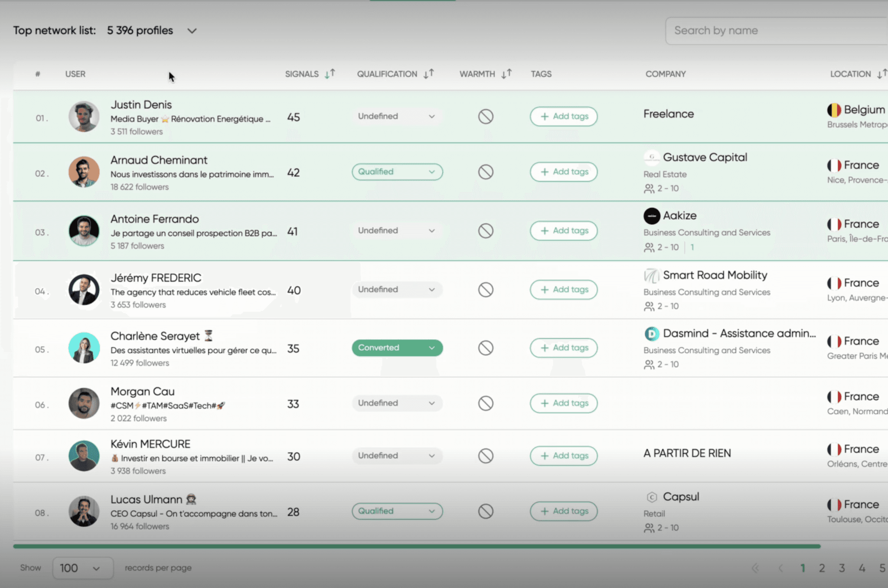Add tags for Antoine Ferrando

pyautogui.click(x=564, y=231)
